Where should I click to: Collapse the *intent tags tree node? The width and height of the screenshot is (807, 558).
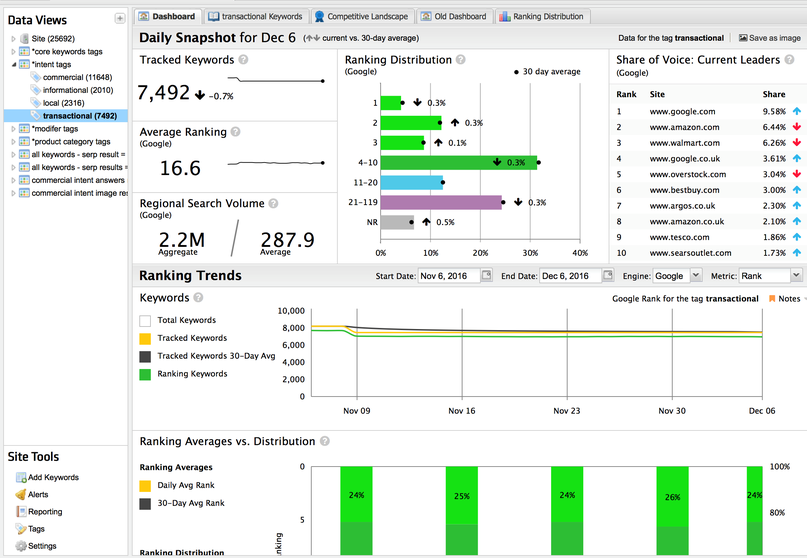pyautogui.click(x=13, y=64)
